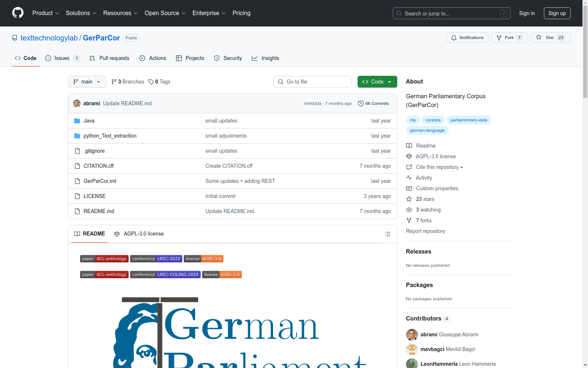588x368 pixels.
Task: Open the main branch selector
Action: pyautogui.click(x=87, y=82)
